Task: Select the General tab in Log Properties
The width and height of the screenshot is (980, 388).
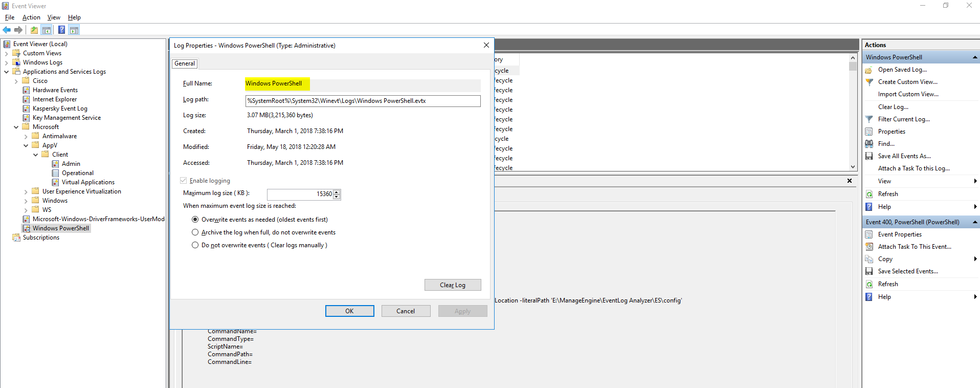Action: [x=185, y=63]
